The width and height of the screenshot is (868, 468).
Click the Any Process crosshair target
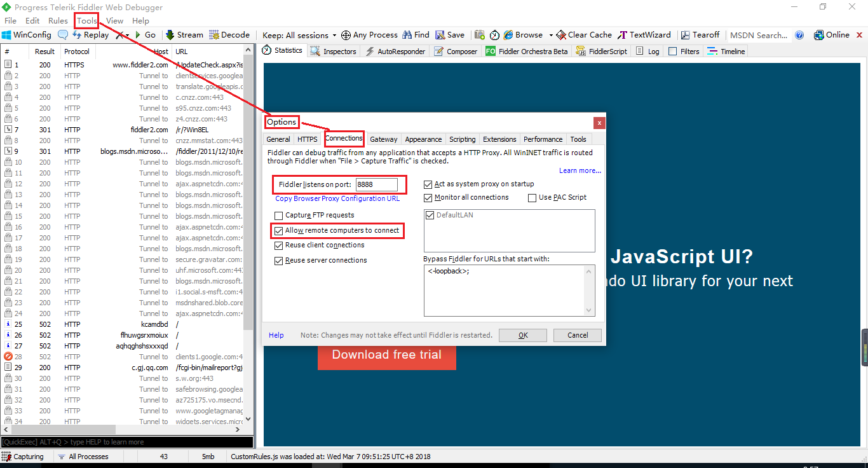click(x=369, y=35)
